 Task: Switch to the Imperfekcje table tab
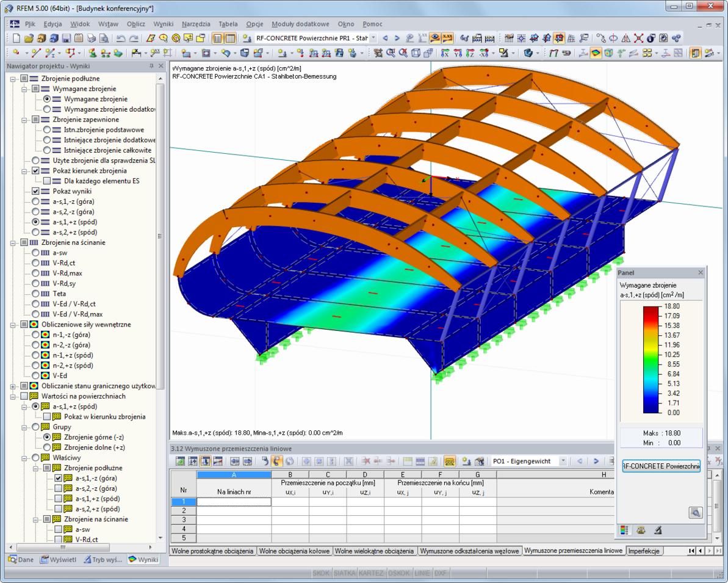click(644, 551)
